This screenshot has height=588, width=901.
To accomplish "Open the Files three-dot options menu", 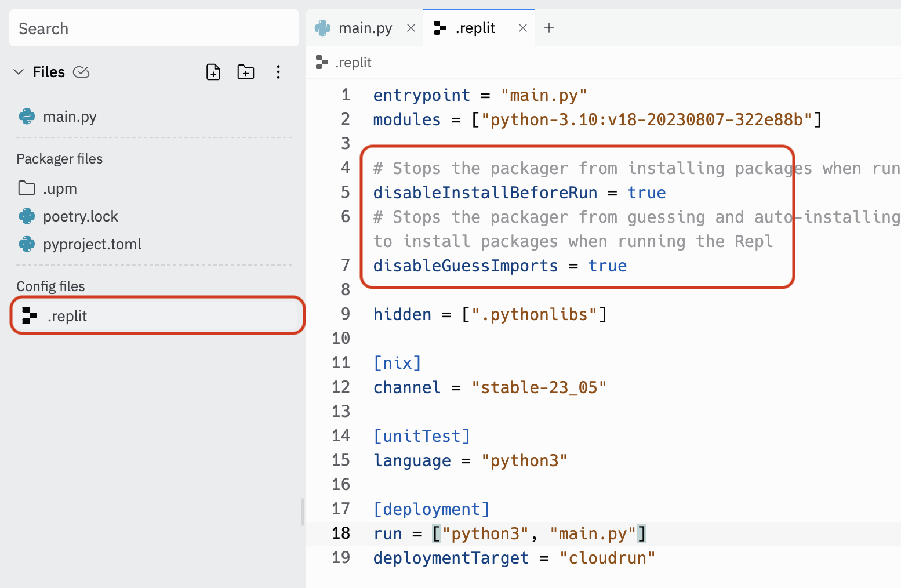I will [x=278, y=72].
